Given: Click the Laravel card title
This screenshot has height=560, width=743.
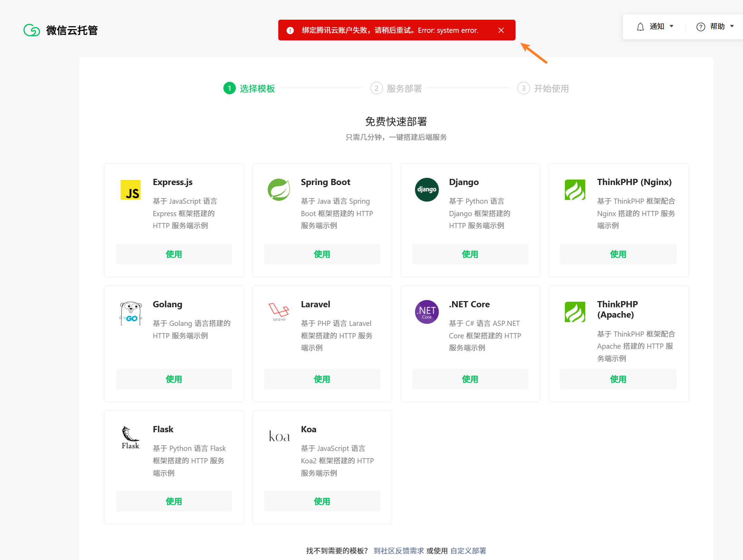Looking at the screenshot, I should coord(316,304).
